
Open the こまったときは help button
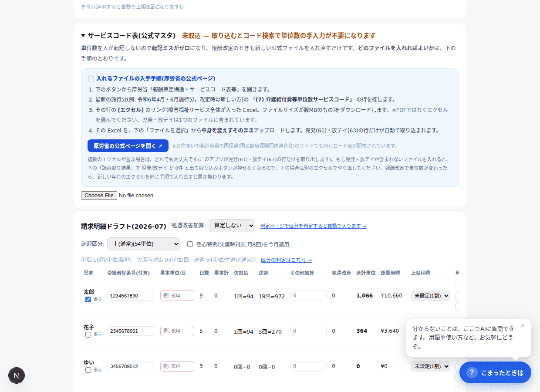pyautogui.click(x=495, y=372)
